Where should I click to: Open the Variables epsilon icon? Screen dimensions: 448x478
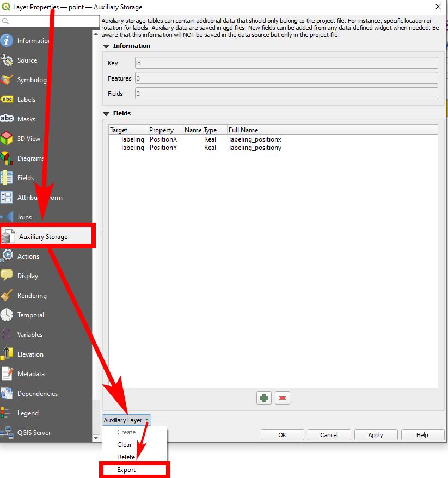7,334
